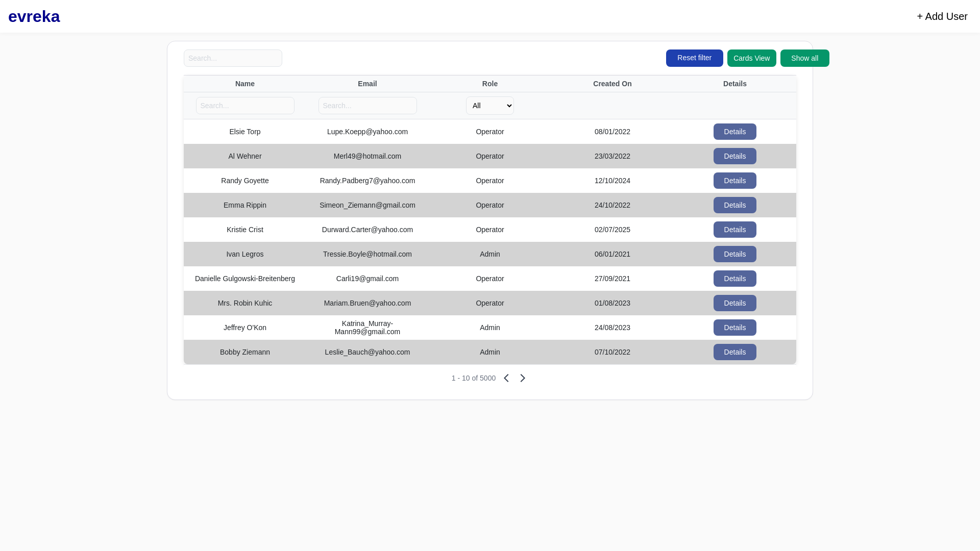Go to the previous page arrow

(x=506, y=378)
